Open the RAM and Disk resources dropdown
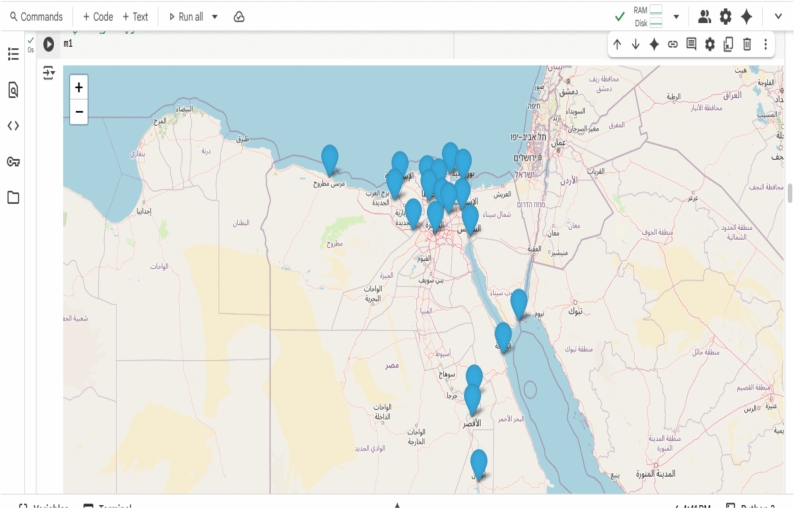This screenshot has height=509, width=794. pos(676,17)
